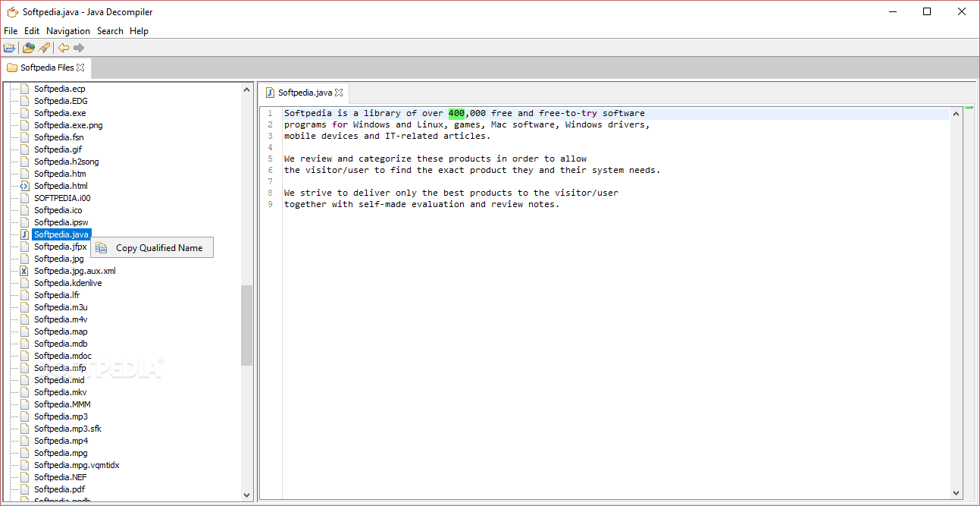
Task: Select Softpedia.java in the file tree
Action: pos(61,234)
